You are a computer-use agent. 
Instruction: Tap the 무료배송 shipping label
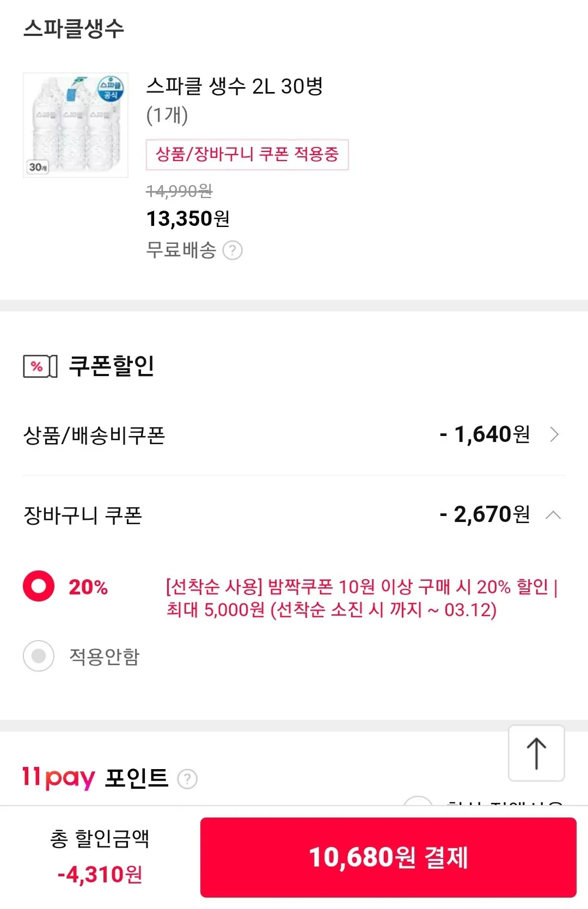[x=181, y=250]
